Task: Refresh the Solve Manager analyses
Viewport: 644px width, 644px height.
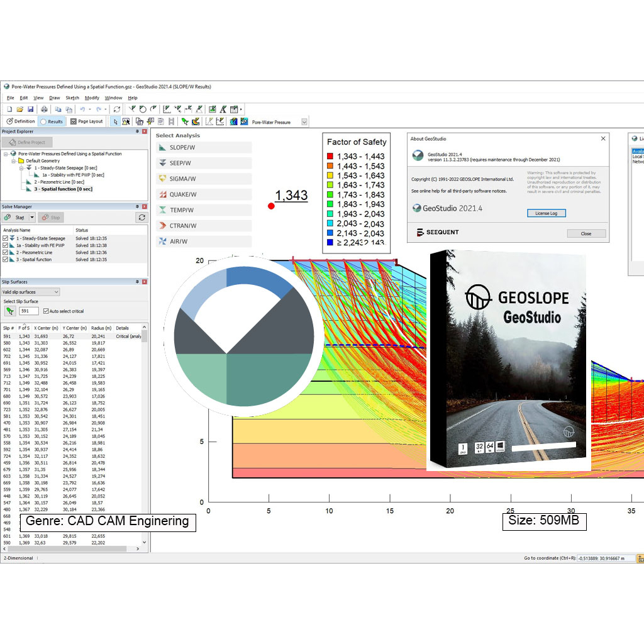Action: (x=142, y=218)
